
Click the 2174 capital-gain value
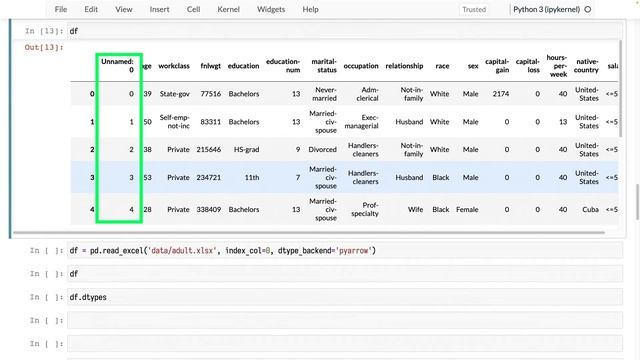(501, 94)
